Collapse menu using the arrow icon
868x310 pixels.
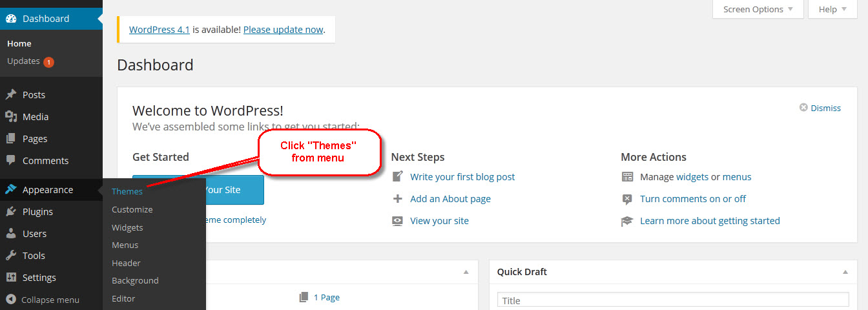[x=11, y=300]
